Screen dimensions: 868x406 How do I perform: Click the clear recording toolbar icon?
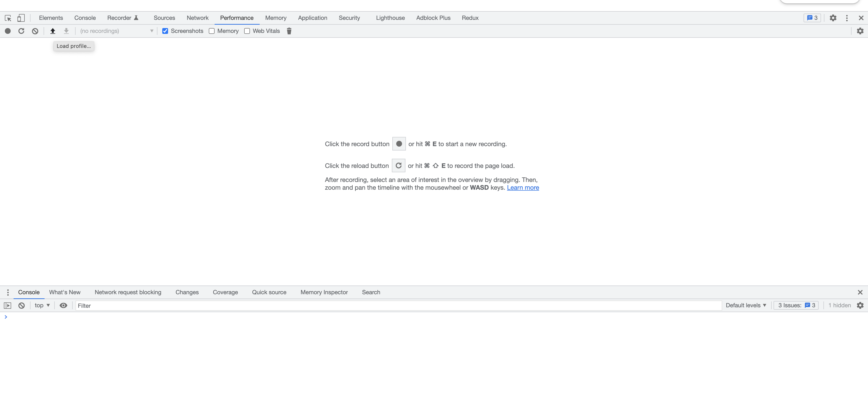point(35,31)
